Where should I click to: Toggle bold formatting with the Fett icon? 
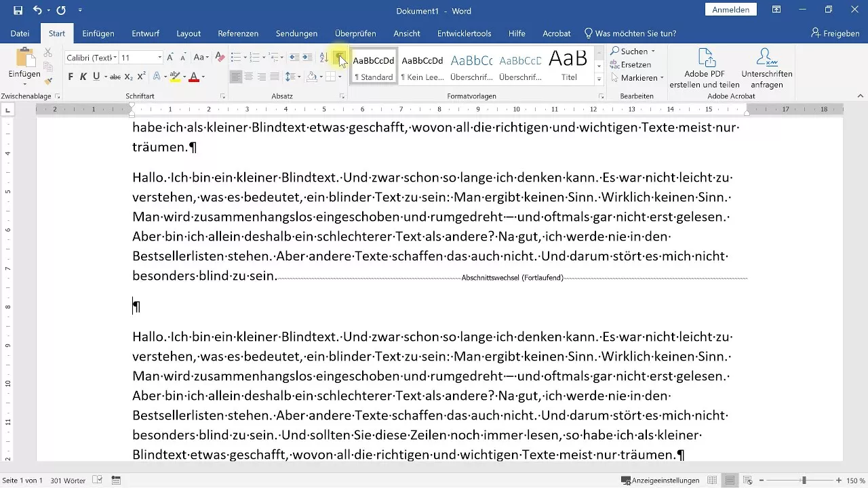pos(71,77)
